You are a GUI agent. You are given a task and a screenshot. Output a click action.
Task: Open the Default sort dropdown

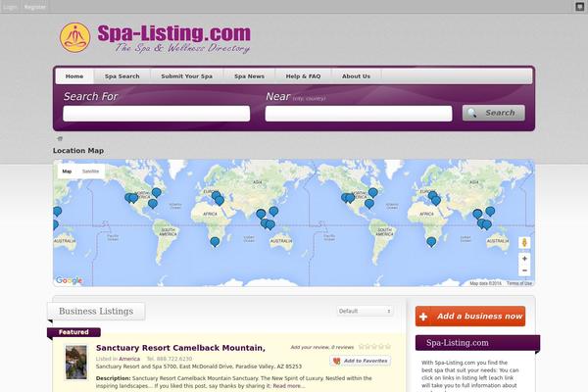365,311
